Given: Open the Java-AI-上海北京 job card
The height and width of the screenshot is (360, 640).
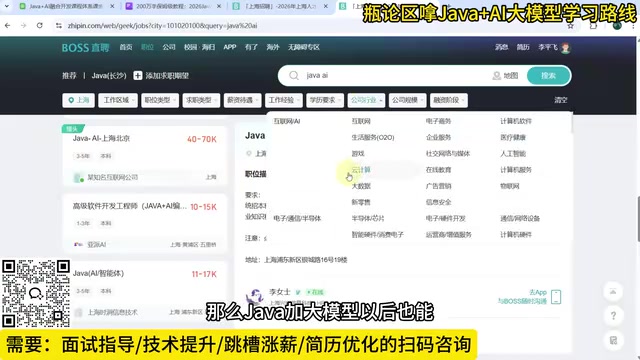Looking at the screenshot, I should click(x=144, y=156).
